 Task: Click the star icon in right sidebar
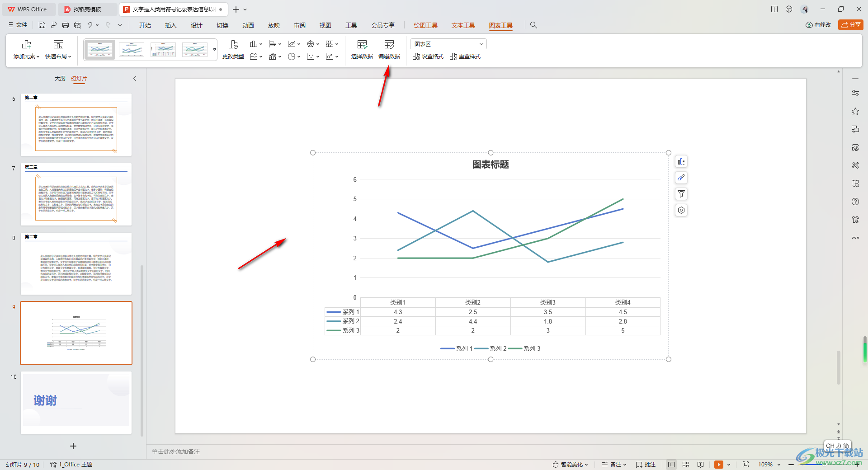[855, 111]
